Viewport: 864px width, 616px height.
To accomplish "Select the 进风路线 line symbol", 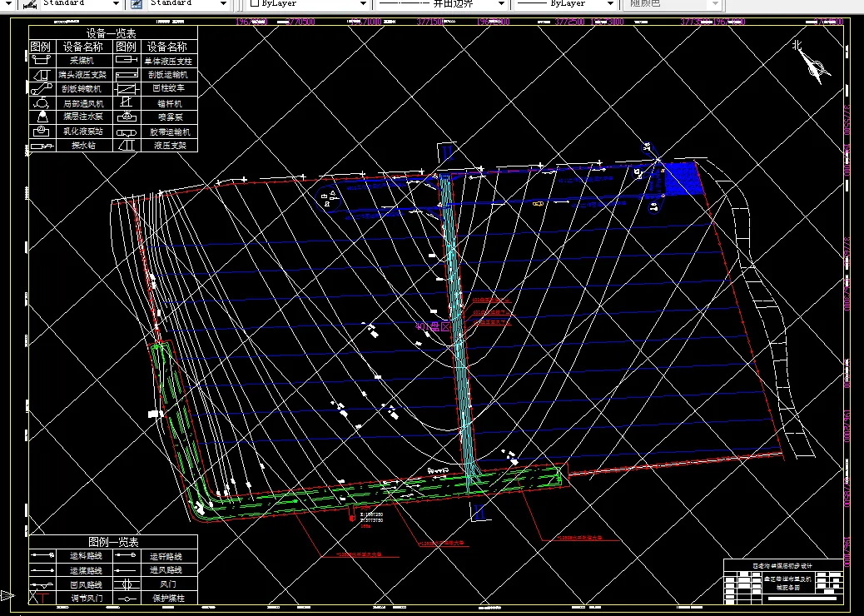I will point(127,569).
